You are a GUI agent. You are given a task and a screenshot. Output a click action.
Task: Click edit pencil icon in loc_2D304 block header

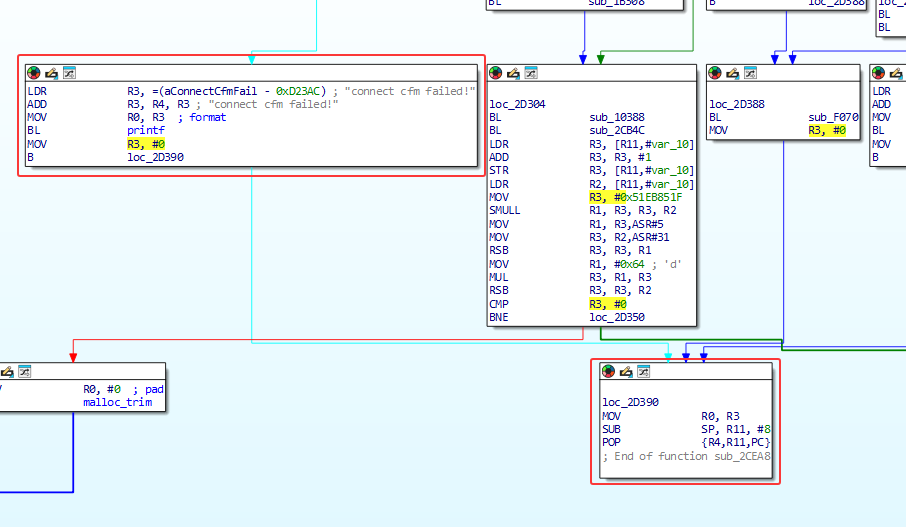513,72
